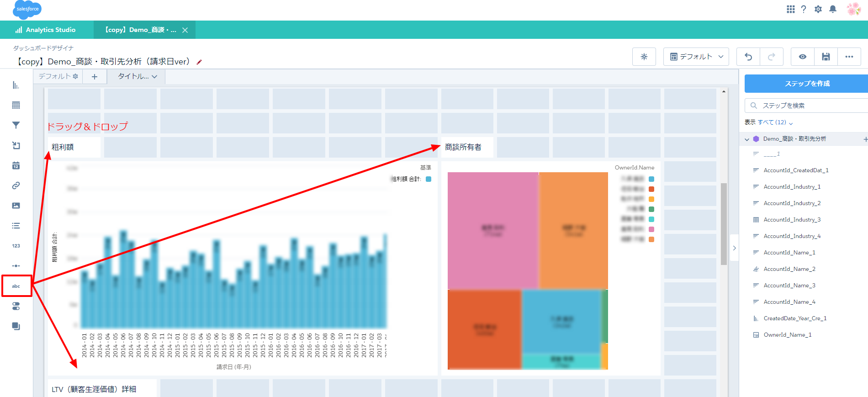Click the ステップを作成 button
Image resolution: width=868 pixels, height=397 pixels.
pyautogui.click(x=807, y=84)
